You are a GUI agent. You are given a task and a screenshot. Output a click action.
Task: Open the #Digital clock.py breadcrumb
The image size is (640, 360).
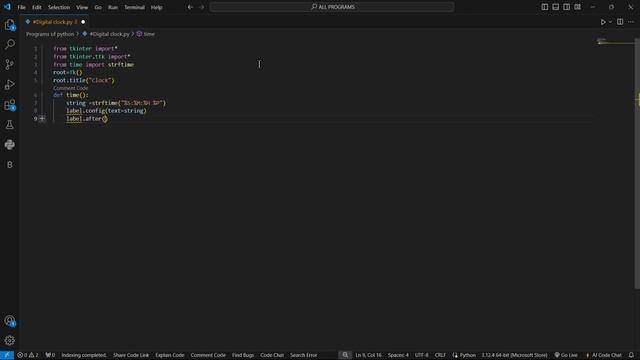click(106, 34)
